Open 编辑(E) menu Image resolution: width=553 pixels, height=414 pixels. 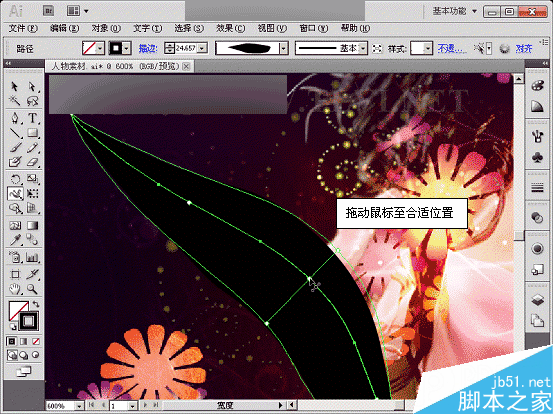pyautogui.click(x=64, y=28)
